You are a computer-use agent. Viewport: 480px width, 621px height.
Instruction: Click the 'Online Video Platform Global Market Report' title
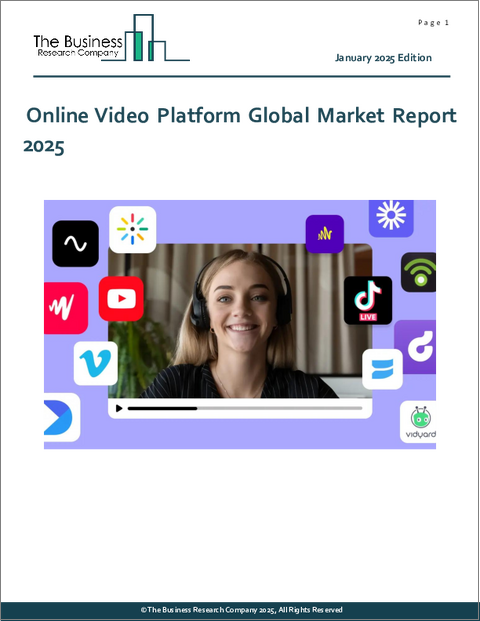[x=241, y=116]
